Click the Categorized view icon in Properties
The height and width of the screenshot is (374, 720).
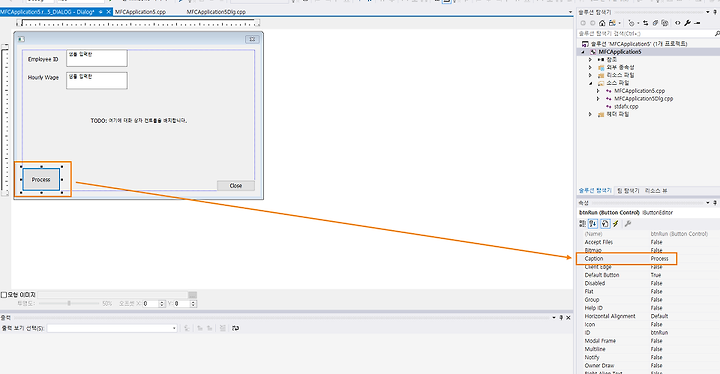click(582, 224)
